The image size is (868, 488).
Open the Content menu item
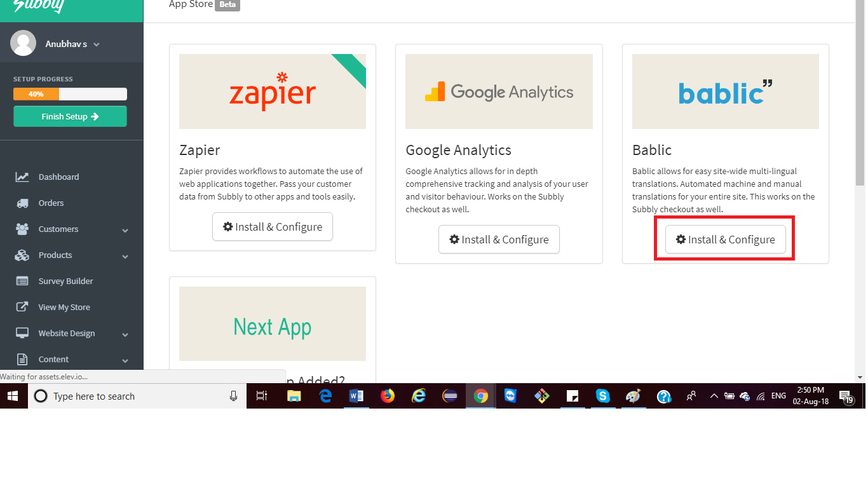tap(53, 360)
